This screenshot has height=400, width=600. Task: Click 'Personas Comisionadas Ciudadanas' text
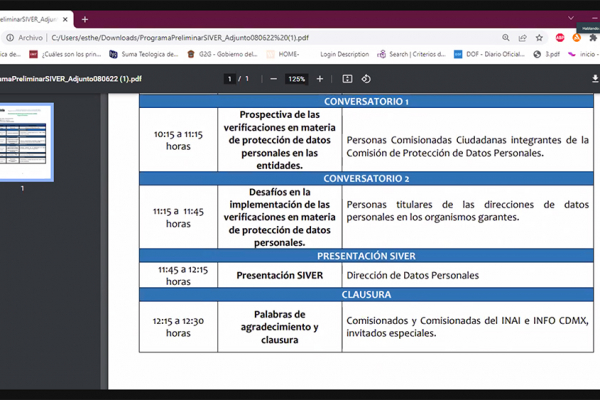point(468,146)
